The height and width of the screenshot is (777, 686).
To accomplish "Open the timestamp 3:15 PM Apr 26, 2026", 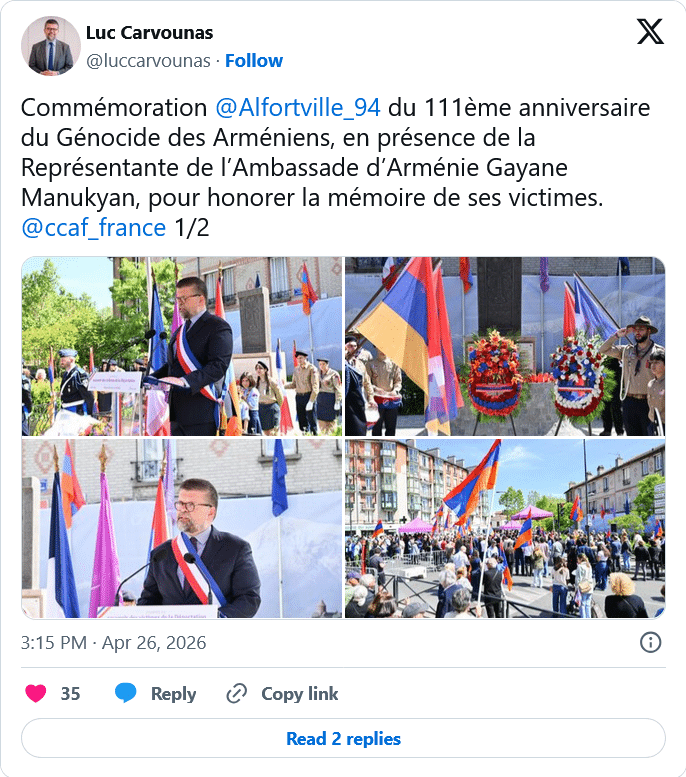I will click(114, 643).
